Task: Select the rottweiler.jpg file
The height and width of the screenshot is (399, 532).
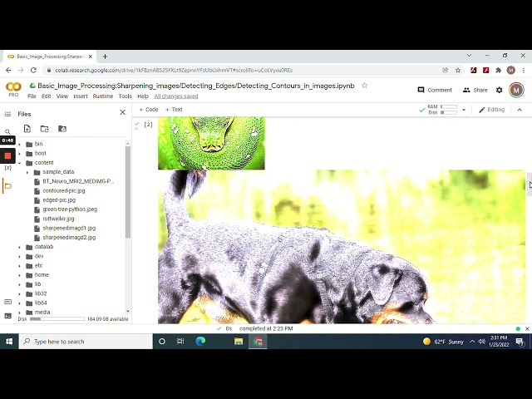Action: (58, 219)
